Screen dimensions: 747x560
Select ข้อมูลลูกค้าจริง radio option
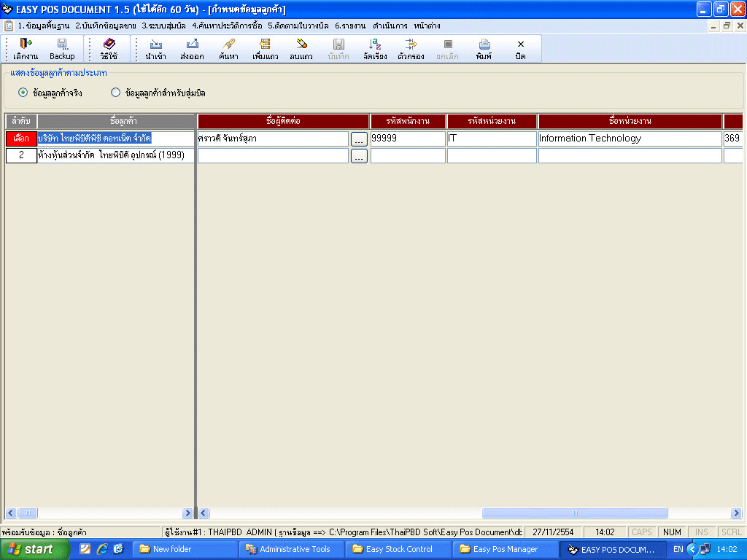[x=23, y=93]
